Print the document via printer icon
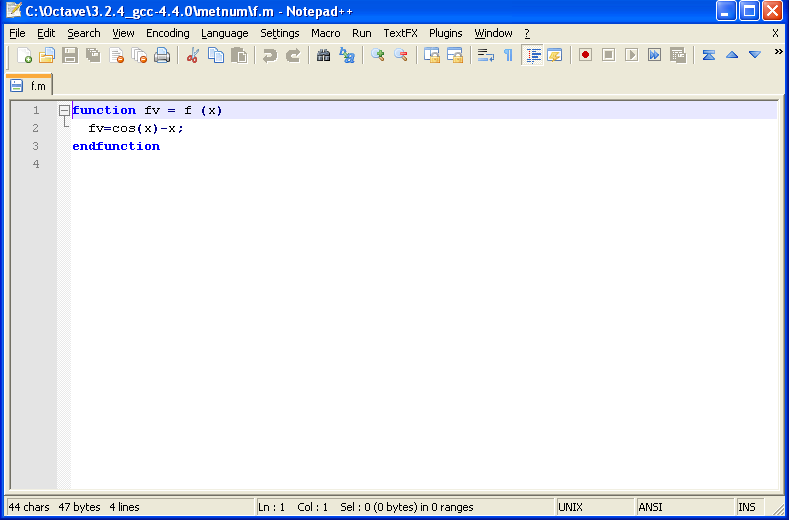Image resolution: width=789 pixels, height=520 pixels. click(x=162, y=55)
